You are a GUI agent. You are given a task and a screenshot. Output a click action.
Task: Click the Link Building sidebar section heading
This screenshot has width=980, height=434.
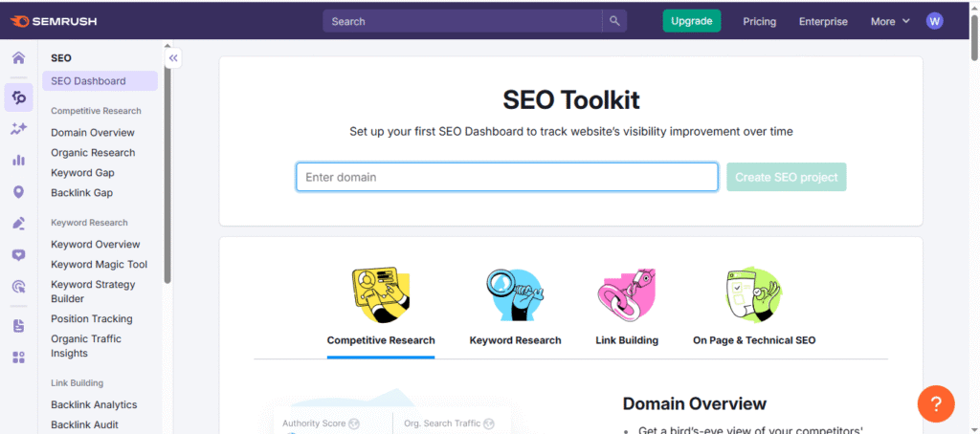click(x=77, y=382)
